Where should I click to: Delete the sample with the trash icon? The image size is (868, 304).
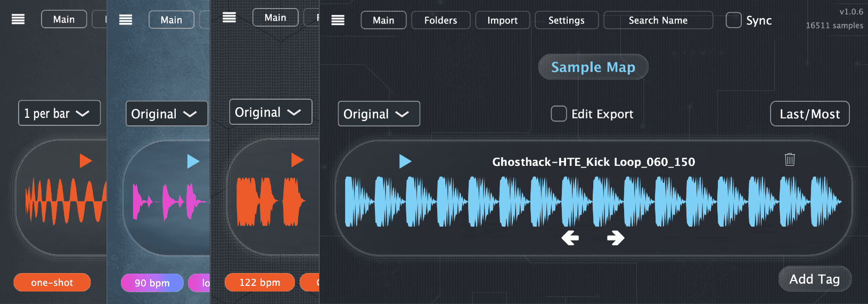click(790, 159)
